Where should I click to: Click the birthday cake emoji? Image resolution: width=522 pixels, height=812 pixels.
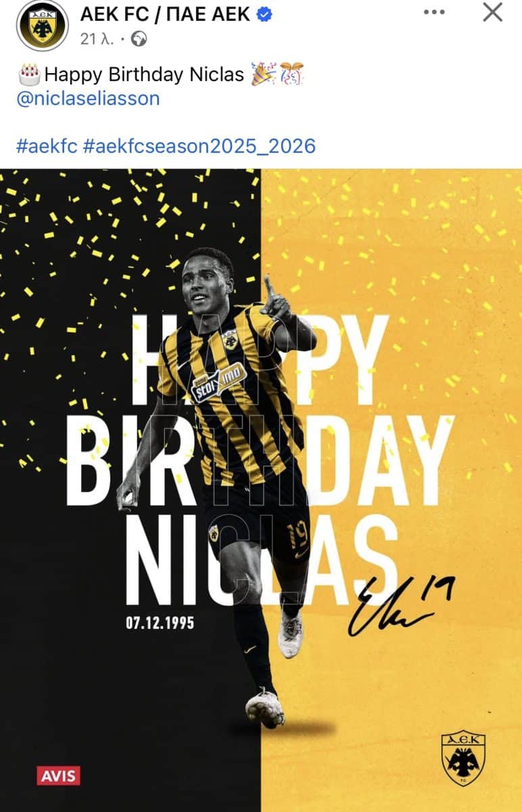pos(29,72)
